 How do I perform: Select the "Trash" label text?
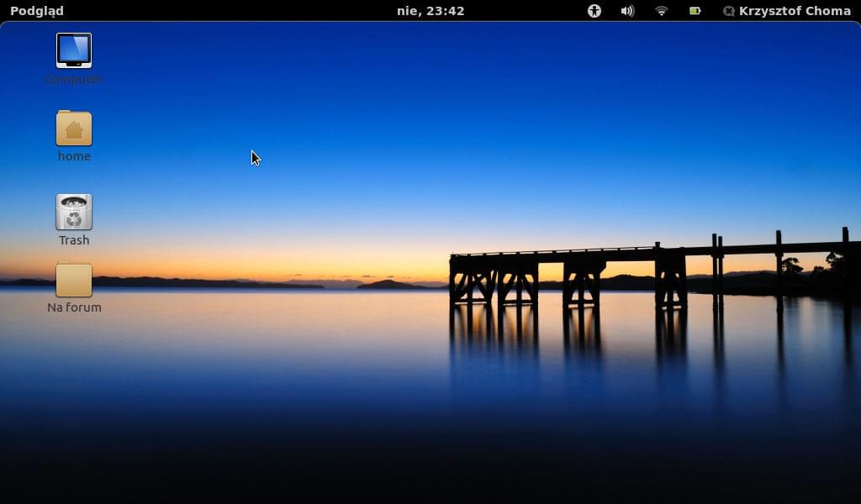coord(74,240)
